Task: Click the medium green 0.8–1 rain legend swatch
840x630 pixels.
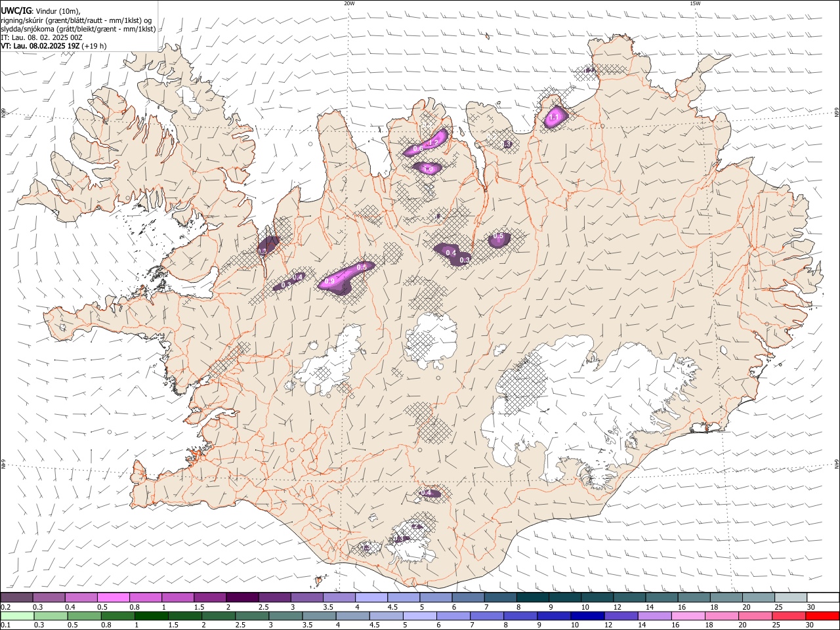Action: pos(119,616)
